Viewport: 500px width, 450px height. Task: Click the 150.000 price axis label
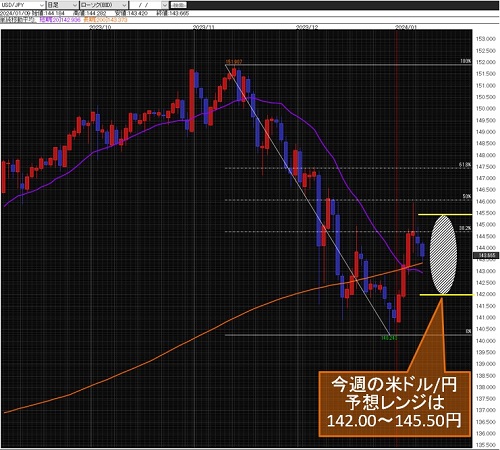click(486, 109)
